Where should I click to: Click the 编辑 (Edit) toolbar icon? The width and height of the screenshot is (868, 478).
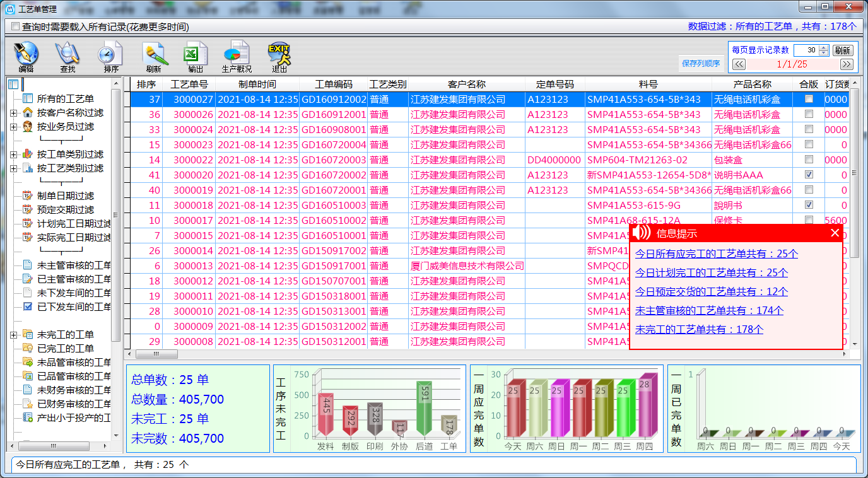pyautogui.click(x=26, y=54)
